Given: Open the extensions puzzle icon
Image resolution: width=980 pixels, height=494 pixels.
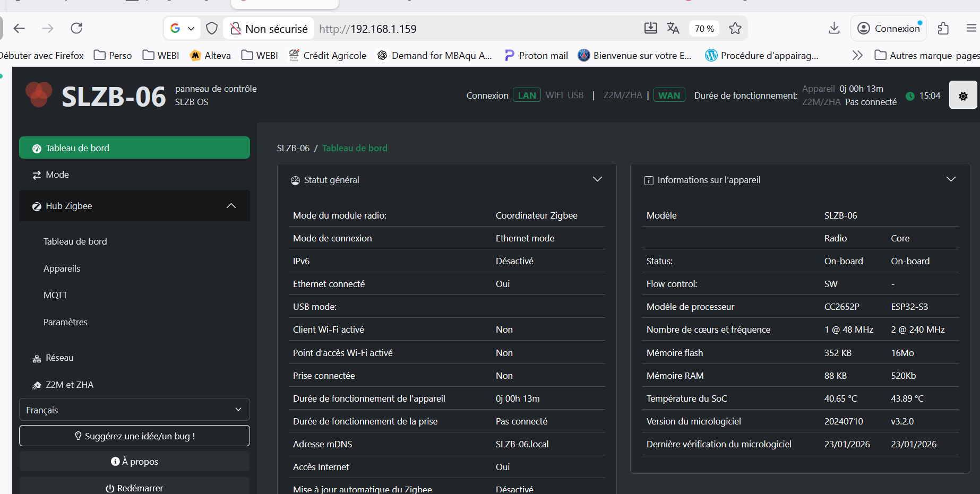Looking at the screenshot, I should 943,29.
